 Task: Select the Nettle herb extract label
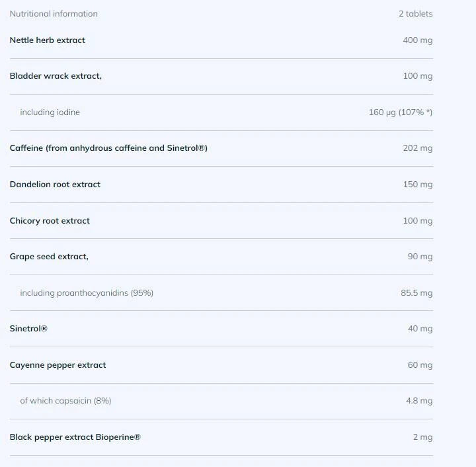pos(48,40)
